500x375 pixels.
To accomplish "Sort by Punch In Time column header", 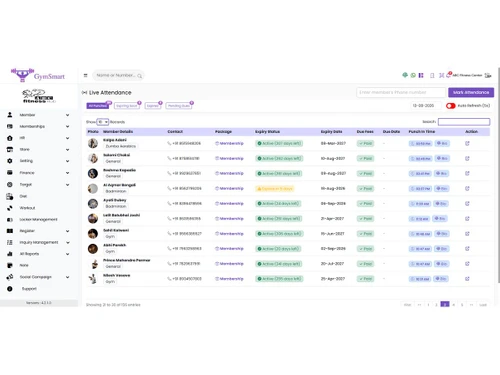I will [422, 132].
